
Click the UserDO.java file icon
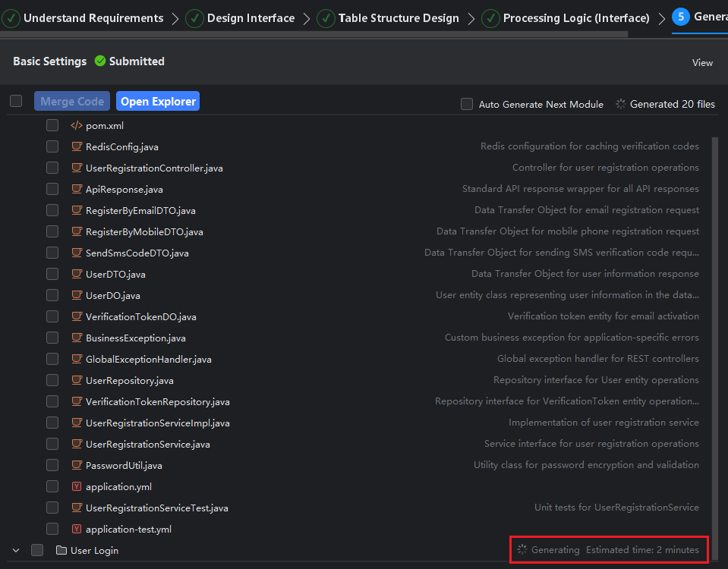click(76, 296)
